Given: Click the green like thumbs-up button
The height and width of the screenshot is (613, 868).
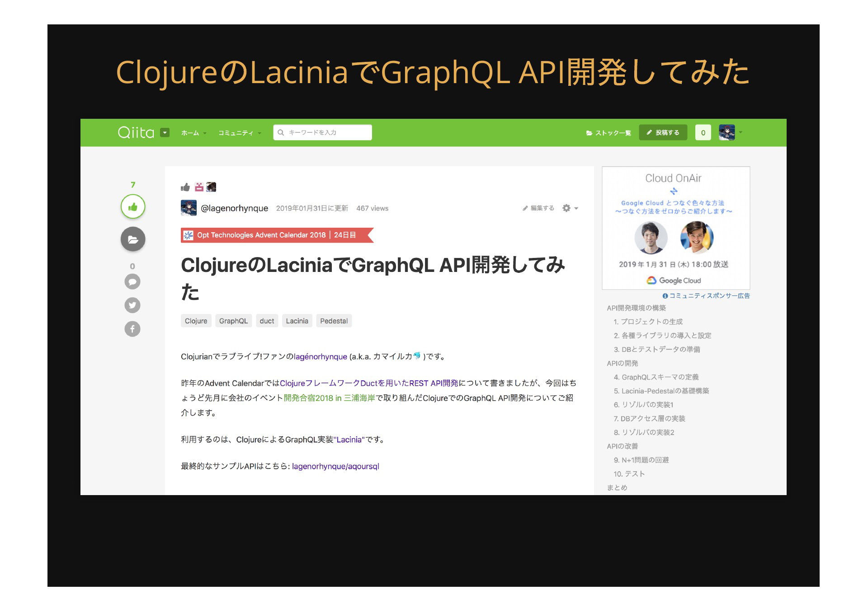Looking at the screenshot, I should 133,207.
